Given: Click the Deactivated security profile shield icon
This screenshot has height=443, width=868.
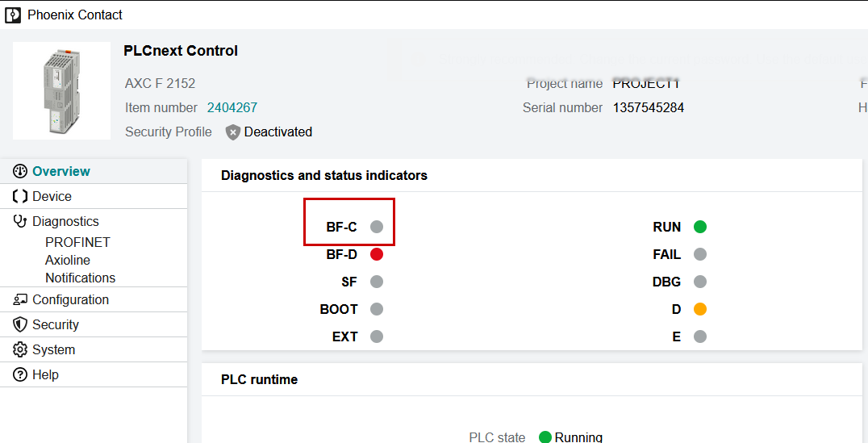Looking at the screenshot, I should (233, 132).
